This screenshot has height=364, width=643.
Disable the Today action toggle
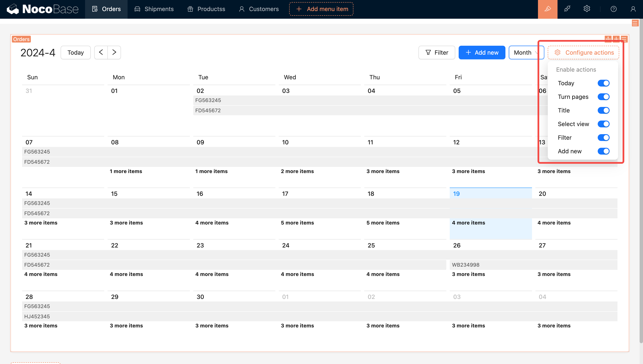[603, 83]
